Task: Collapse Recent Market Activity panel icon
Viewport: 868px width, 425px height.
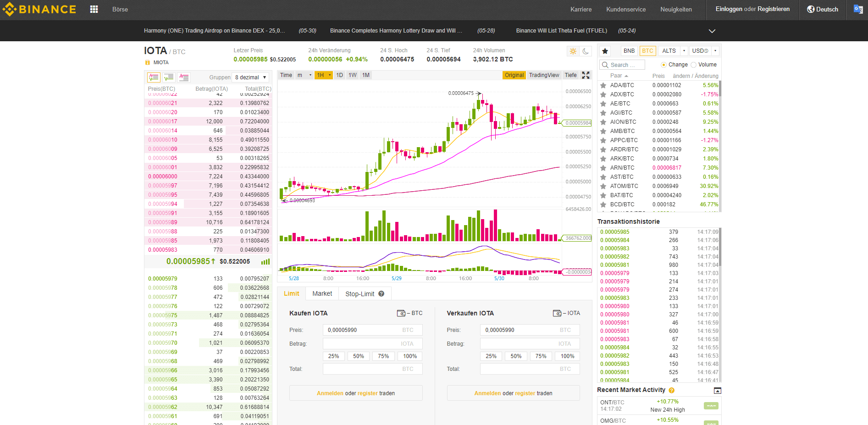Action: pos(718,391)
